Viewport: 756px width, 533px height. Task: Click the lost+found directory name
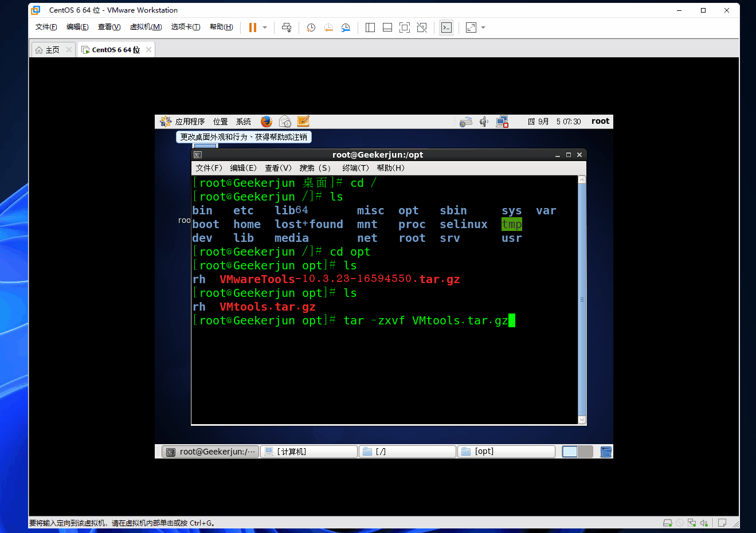(309, 224)
